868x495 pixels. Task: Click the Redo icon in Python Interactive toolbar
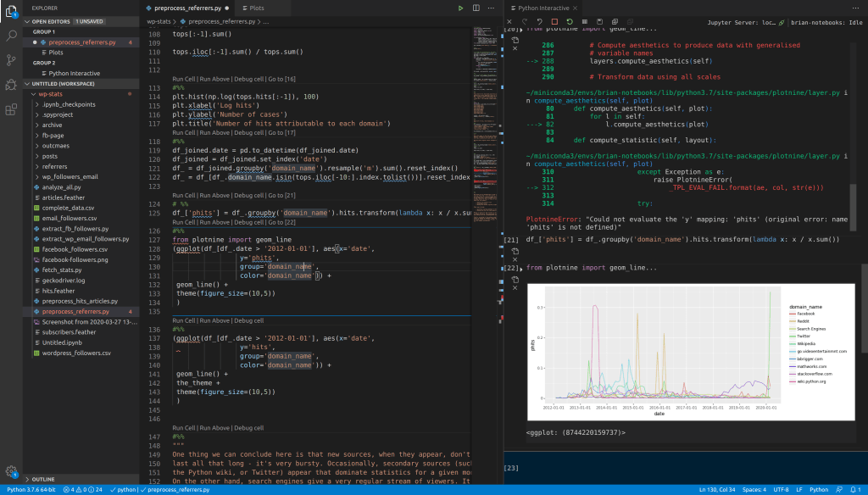click(x=524, y=22)
